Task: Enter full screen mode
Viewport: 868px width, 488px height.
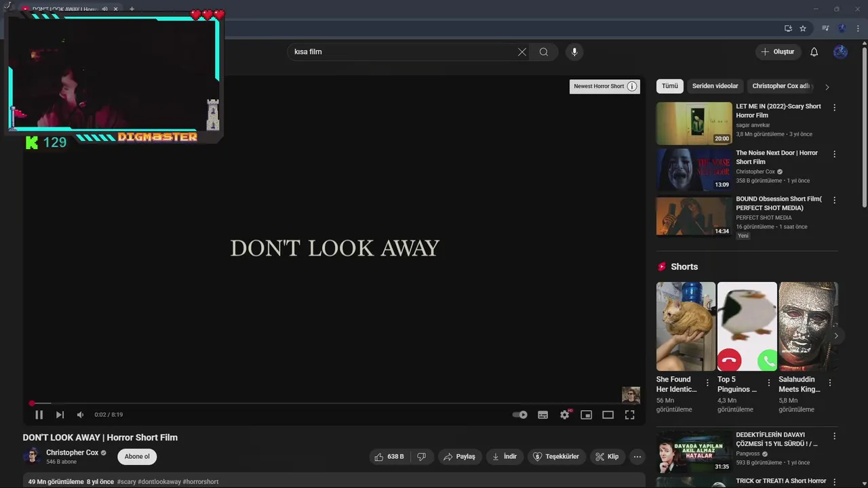Action: click(x=629, y=415)
